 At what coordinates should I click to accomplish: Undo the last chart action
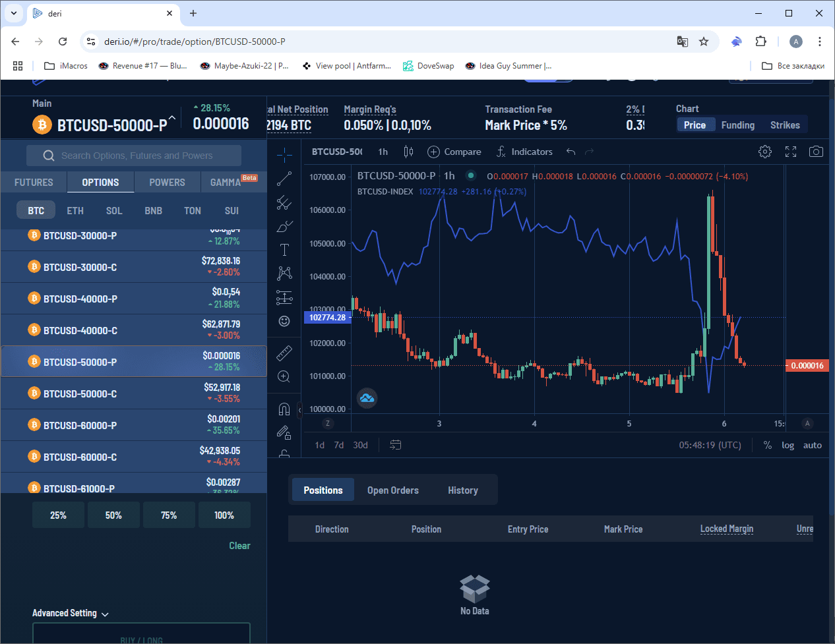pyautogui.click(x=571, y=152)
